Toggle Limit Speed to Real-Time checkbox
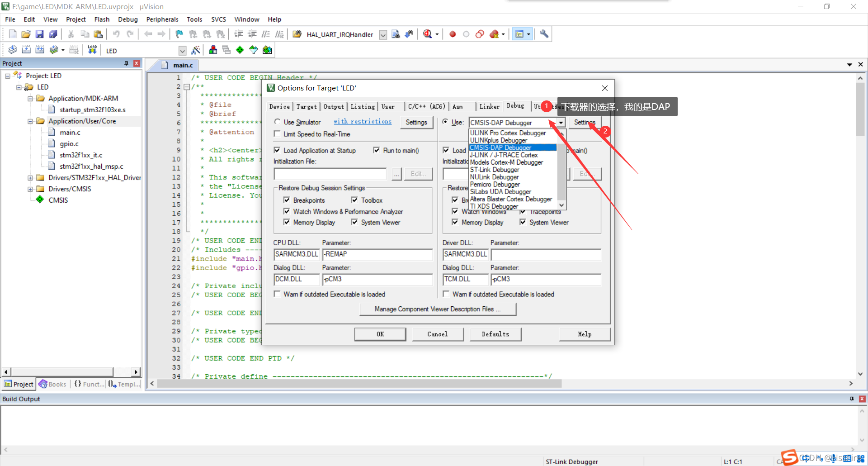Image resolution: width=868 pixels, height=466 pixels. pos(277,134)
